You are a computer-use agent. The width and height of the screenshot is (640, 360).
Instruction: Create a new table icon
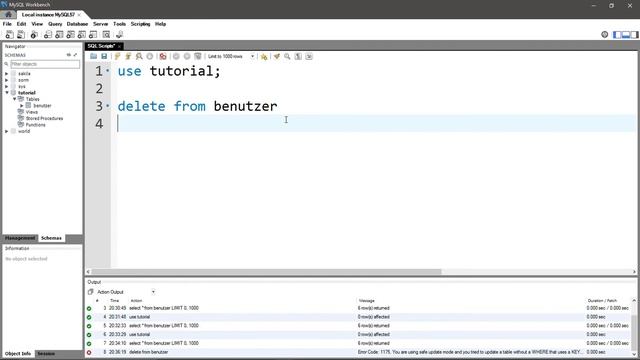[x=59, y=35]
